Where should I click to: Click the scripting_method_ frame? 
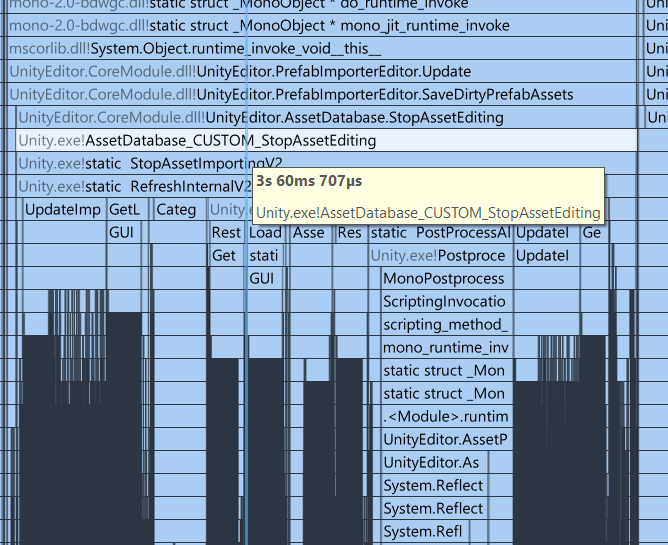tap(447, 325)
